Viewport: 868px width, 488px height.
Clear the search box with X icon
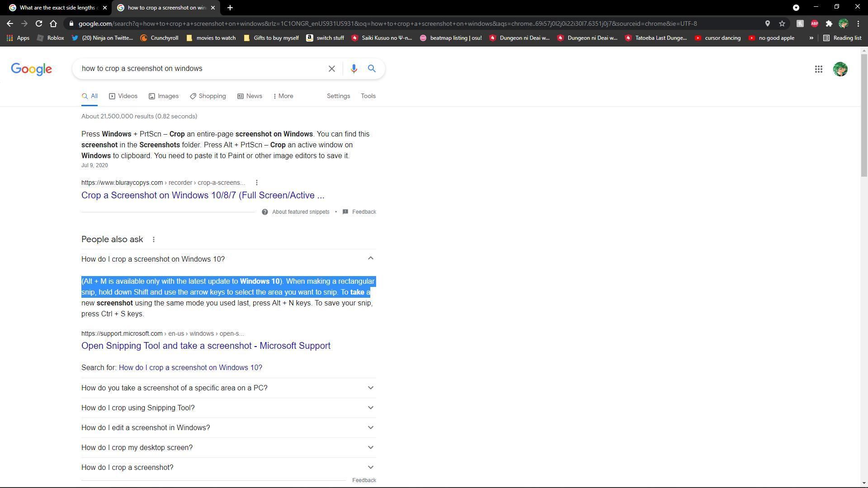pos(331,69)
